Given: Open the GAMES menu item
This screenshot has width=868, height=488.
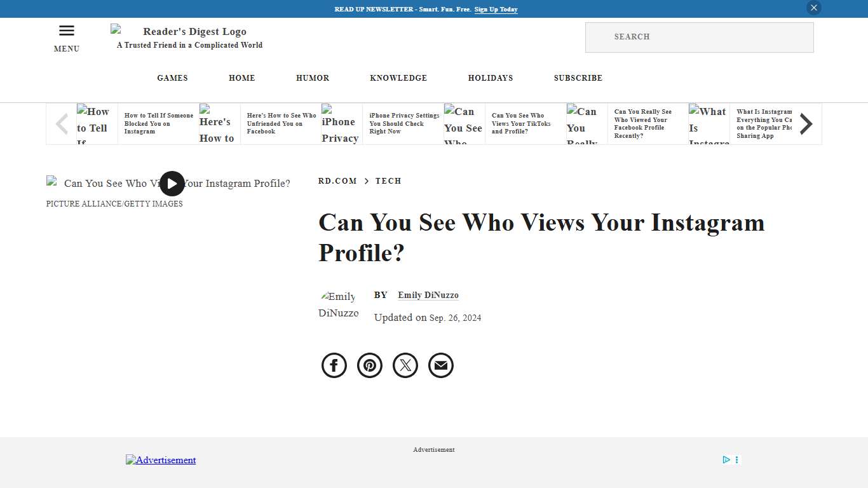Looking at the screenshot, I should 172,78.
